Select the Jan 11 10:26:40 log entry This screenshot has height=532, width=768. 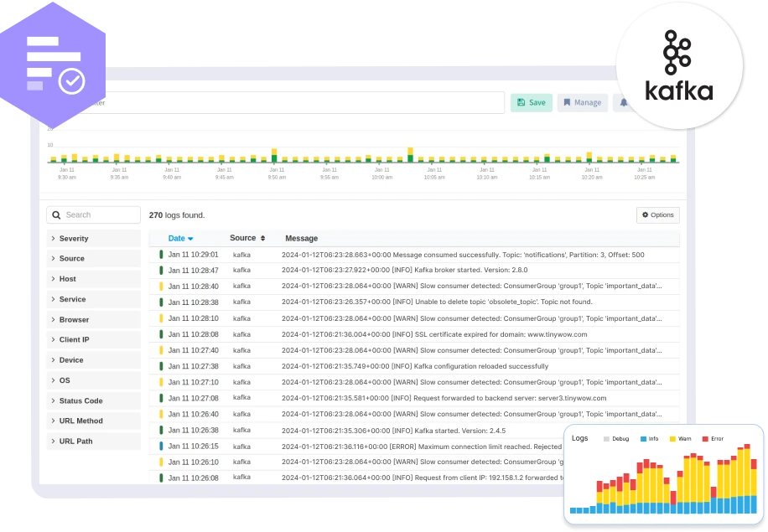pyautogui.click(x=414, y=414)
